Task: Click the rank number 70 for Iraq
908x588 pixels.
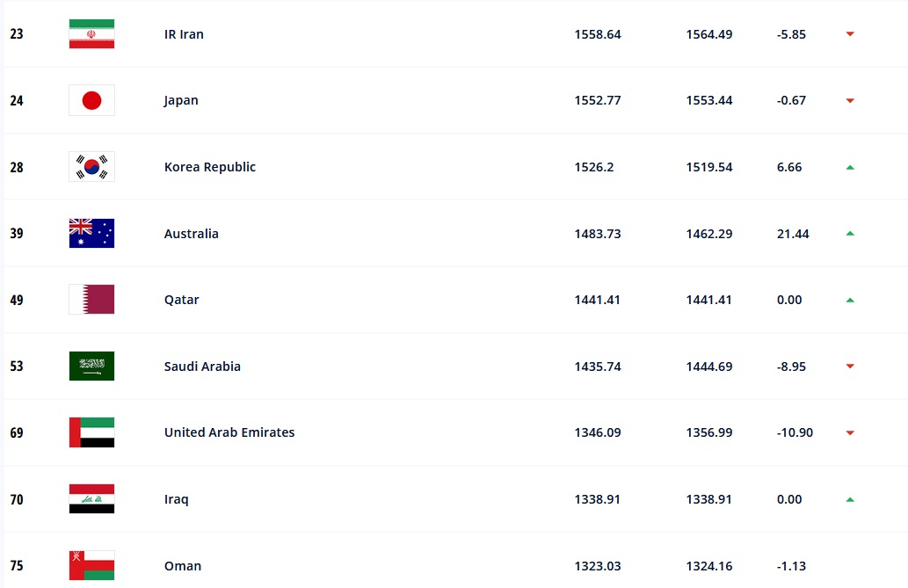Action: tap(17, 499)
